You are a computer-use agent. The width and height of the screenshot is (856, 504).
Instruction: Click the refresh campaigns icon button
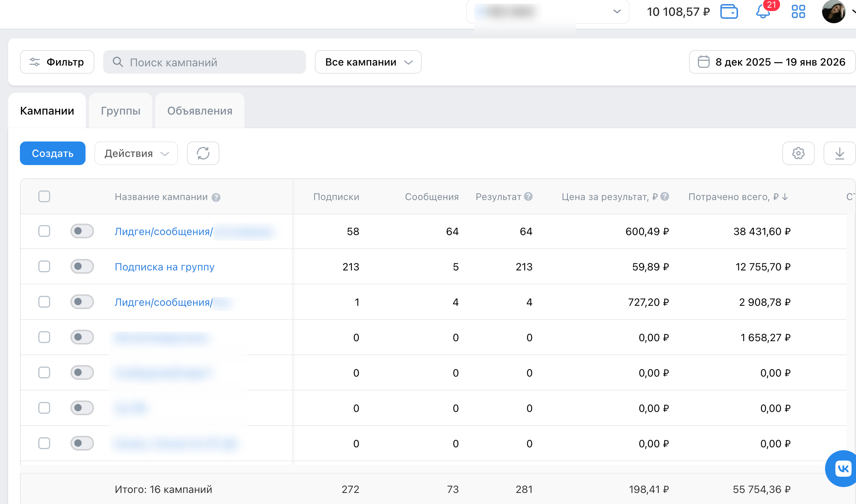(x=203, y=153)
